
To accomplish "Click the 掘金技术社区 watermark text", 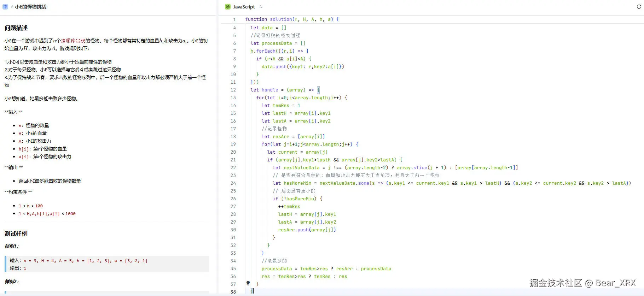I will 555,283.
